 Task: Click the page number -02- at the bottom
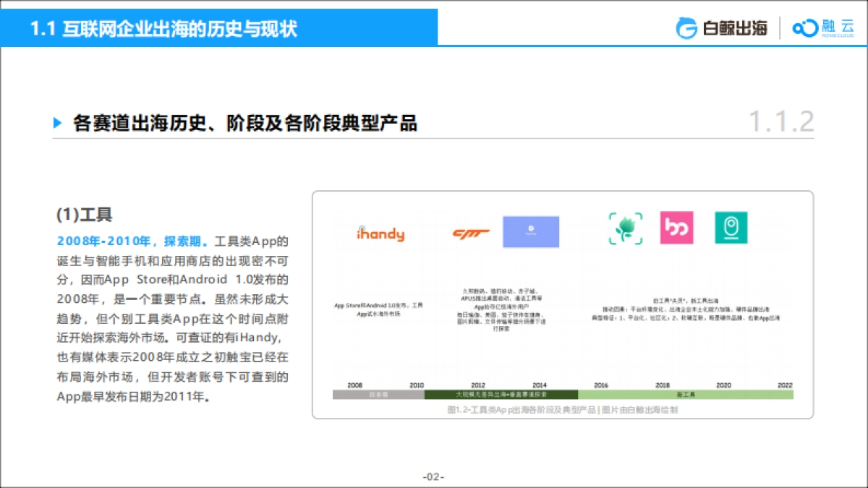[433, 476]
